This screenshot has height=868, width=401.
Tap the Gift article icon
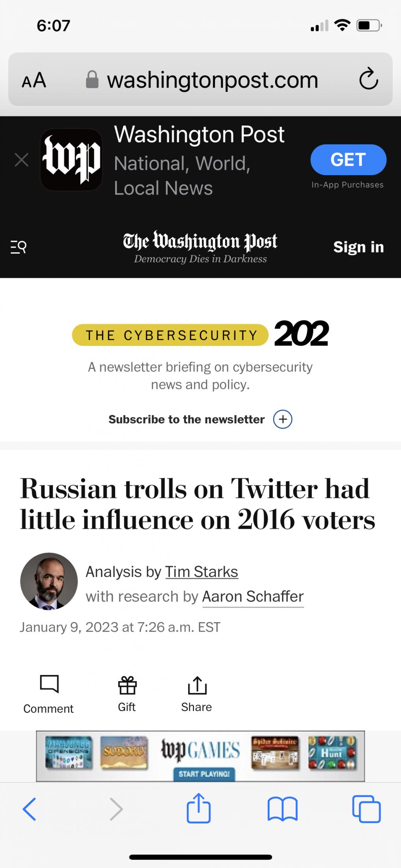(127, 685)
